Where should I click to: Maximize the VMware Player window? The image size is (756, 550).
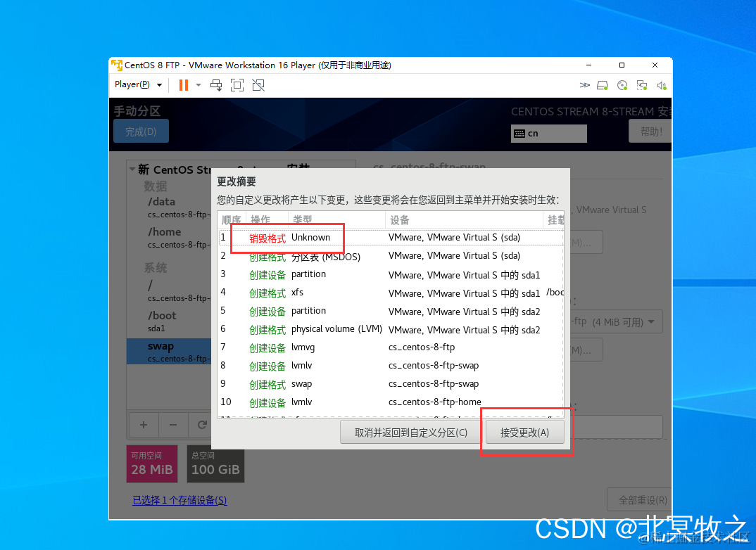point(622,65)
